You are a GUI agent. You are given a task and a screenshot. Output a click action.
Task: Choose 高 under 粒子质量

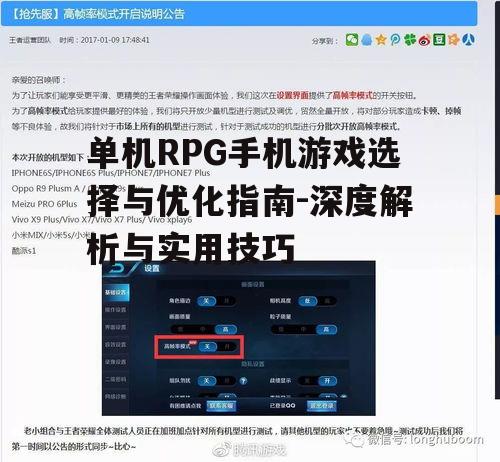click(x=326, y=330)
